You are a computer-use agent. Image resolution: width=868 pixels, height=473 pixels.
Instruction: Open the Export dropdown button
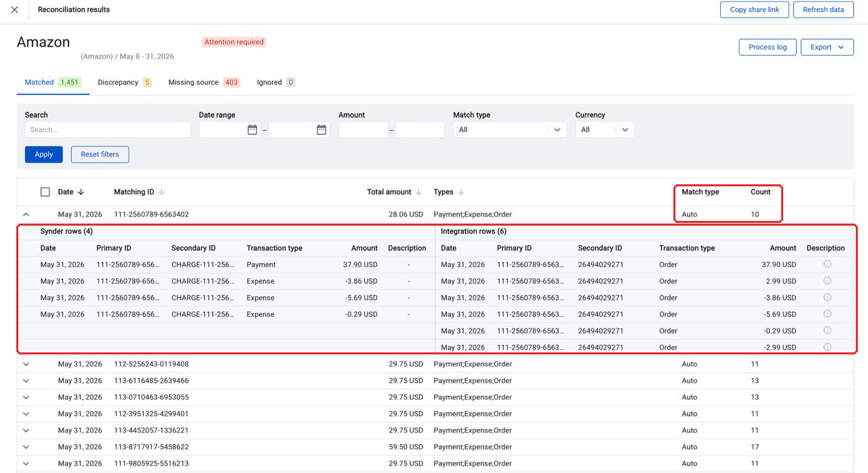point(827,47)
